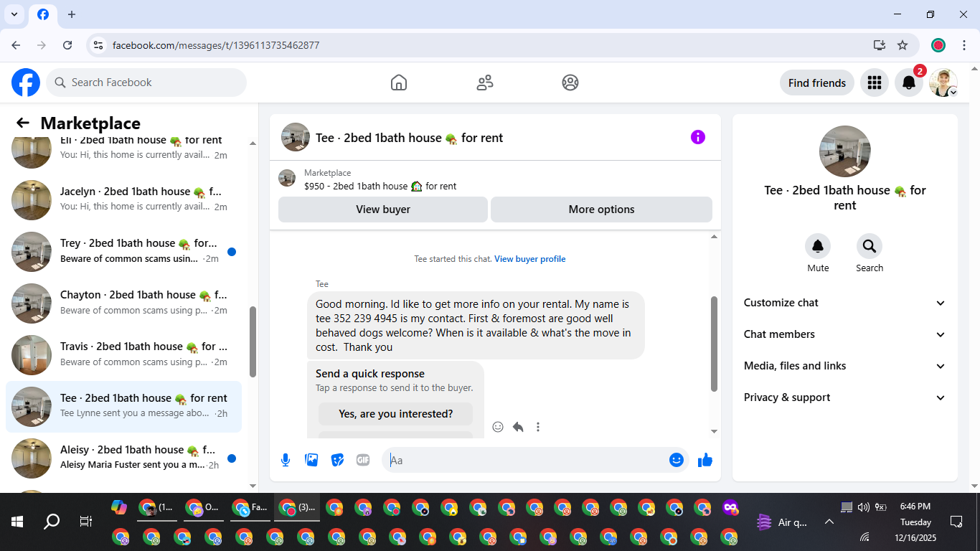Expand Chat members section
Viewport: 980px width, 551px height.
845,334
